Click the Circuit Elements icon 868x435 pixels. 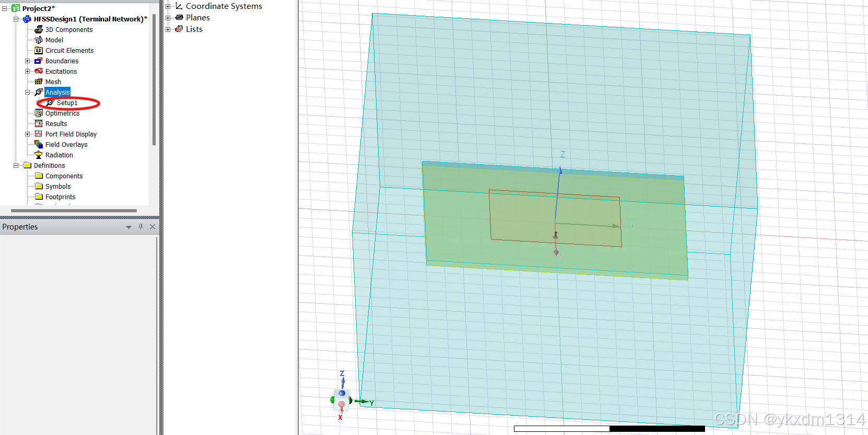click(39, 50)
